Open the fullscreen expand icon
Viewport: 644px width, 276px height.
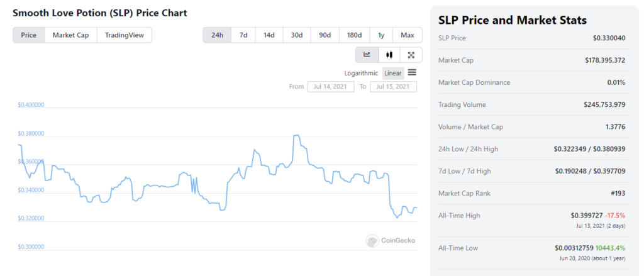[411, 55]
